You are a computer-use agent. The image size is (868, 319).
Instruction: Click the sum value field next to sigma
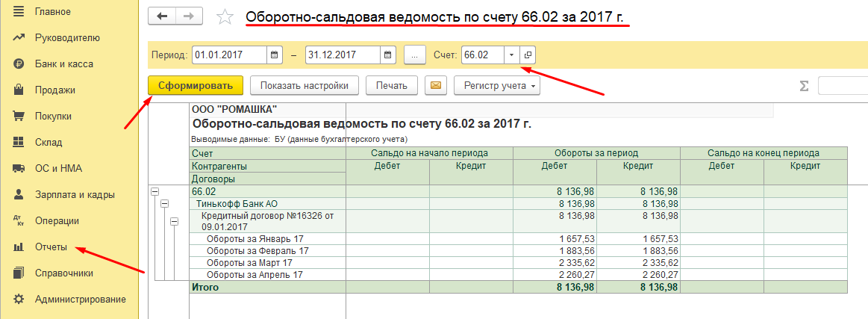tap(843, 86)
